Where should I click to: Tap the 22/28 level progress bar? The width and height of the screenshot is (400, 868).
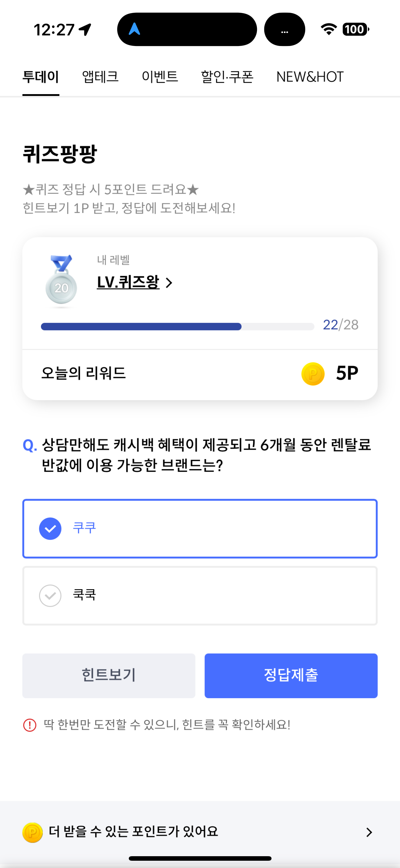pyautogui.click(x=177, y=327)
